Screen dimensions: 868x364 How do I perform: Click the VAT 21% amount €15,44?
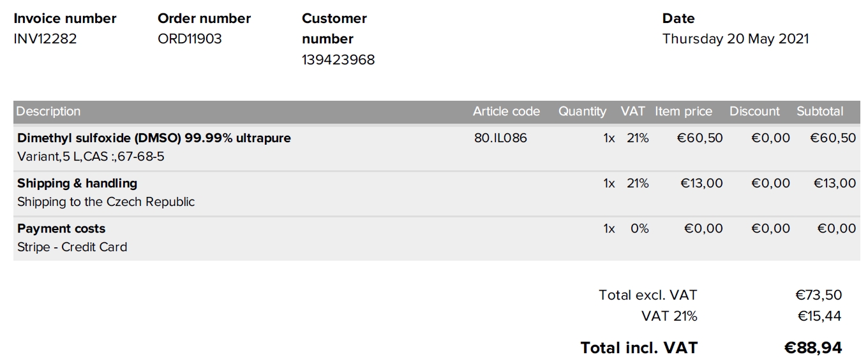(819, 316)
